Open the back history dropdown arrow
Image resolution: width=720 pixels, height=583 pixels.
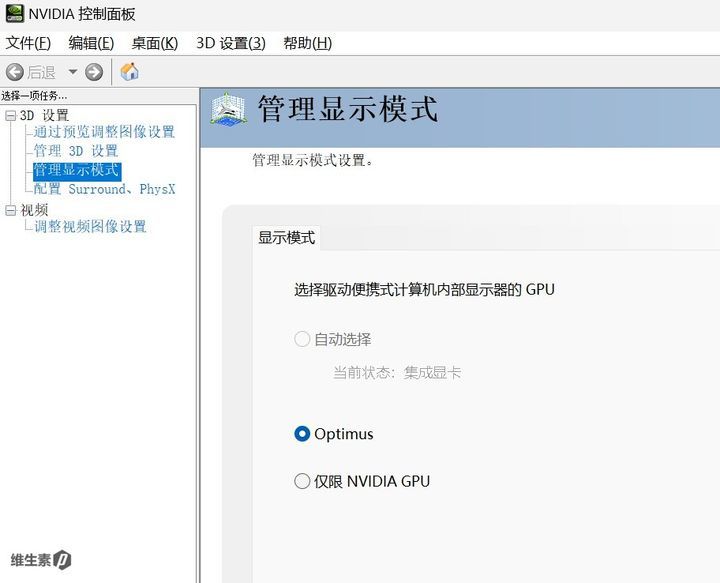pos(73,72)
